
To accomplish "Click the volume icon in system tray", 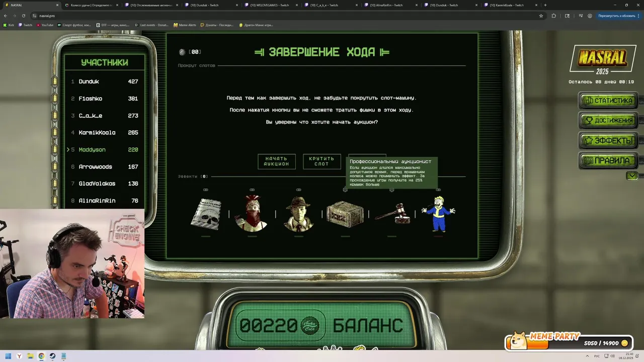I will click(612, 356).
